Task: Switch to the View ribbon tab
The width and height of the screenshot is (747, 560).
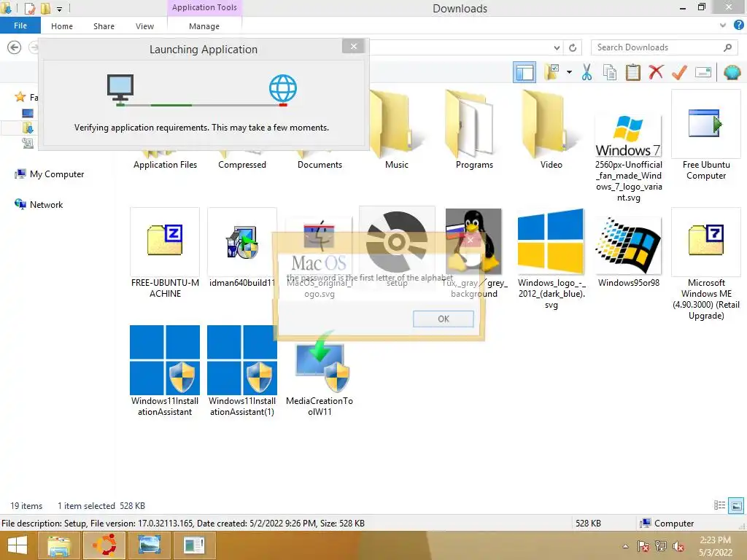Action: [x=144, y=26]
